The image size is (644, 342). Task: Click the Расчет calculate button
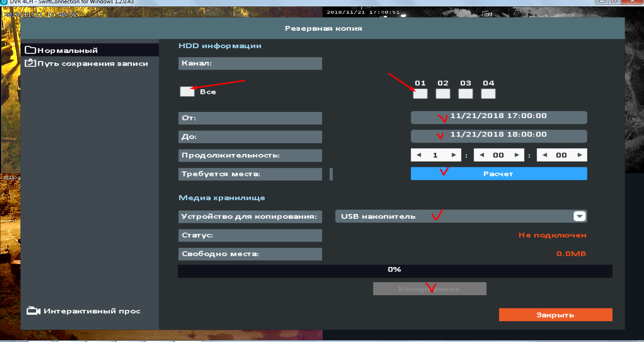tap(499, 174)
